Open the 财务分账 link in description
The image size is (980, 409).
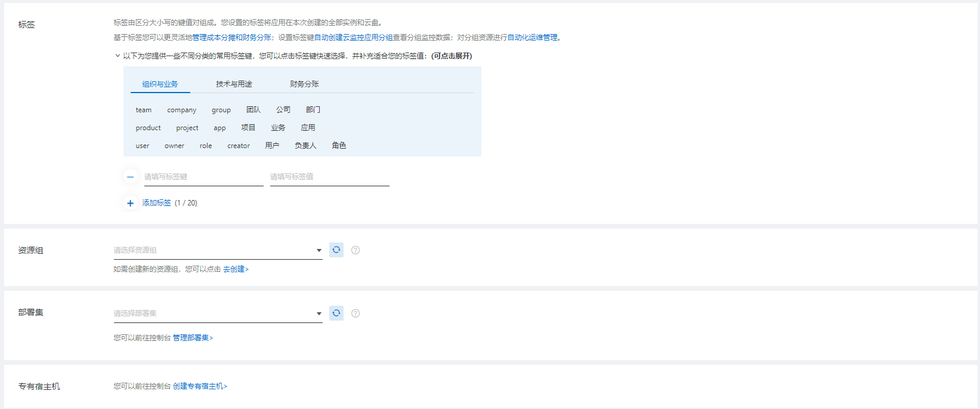click(x=256, y=38)
